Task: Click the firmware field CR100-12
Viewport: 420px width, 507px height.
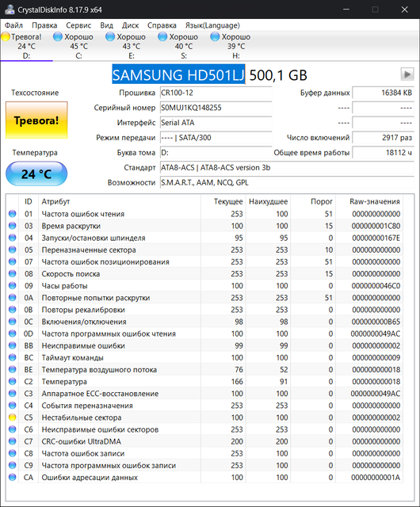Action: point(216,93)
